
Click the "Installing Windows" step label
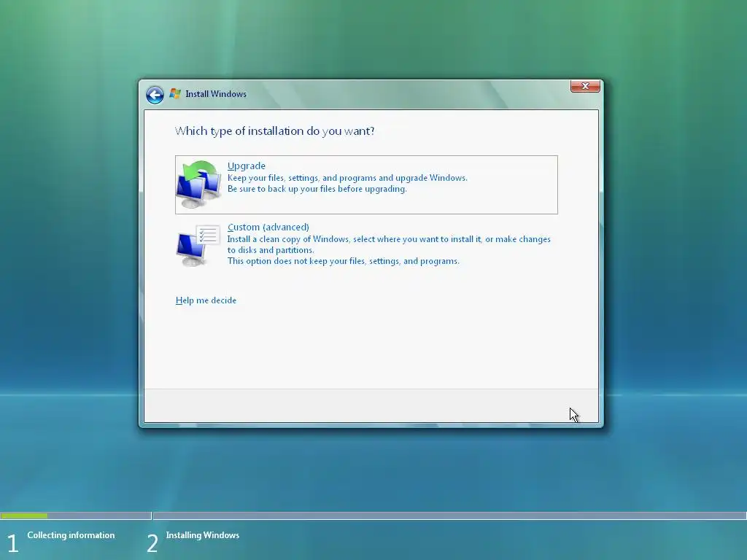click(203, 535)
